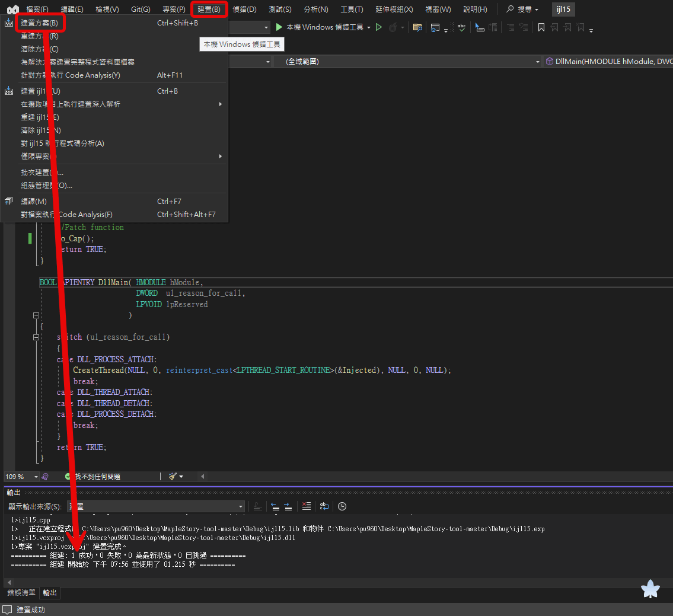Click the output horizontal scrollbar left arrow

pyautogui.click(x=9, y=583)
